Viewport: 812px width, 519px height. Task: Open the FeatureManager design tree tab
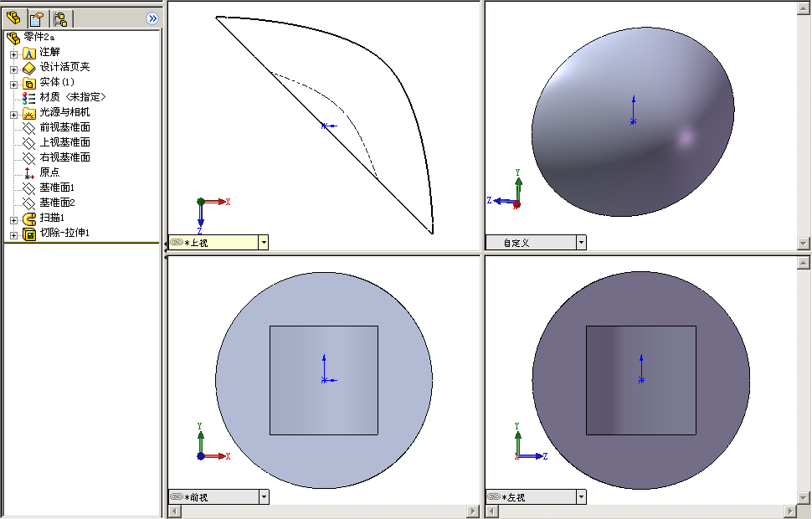coord(14,18)
